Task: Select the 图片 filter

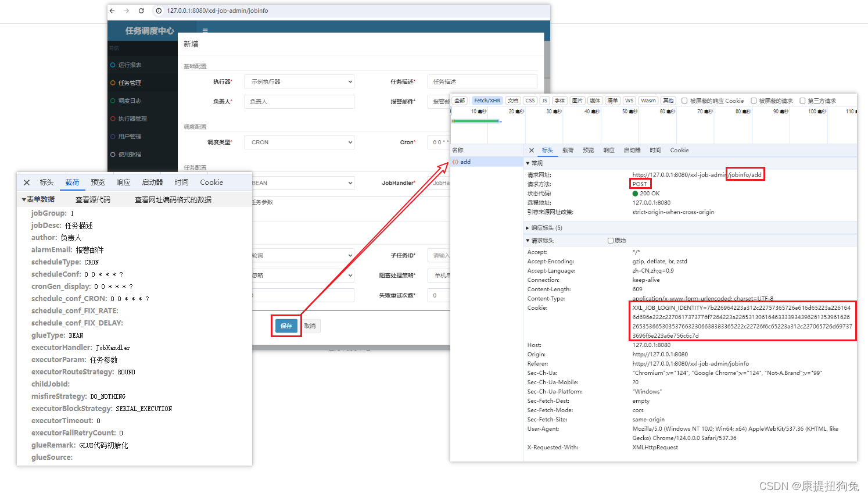Action: [577, 101]
